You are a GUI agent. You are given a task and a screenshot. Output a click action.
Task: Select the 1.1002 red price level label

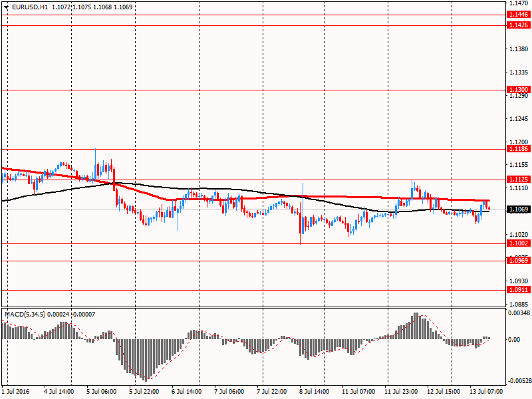pyautogui.click(x=519, y=243)
